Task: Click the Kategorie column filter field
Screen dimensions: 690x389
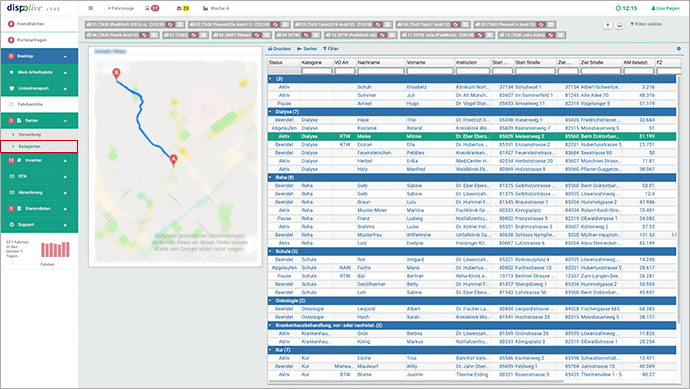Action: click(x=316, y=71)
